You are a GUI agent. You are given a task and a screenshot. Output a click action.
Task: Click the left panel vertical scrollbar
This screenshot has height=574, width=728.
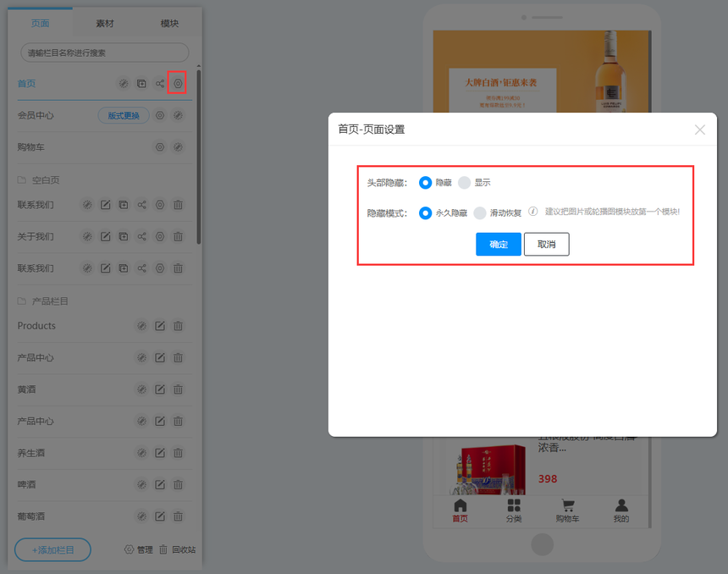[x=199, y=152]
